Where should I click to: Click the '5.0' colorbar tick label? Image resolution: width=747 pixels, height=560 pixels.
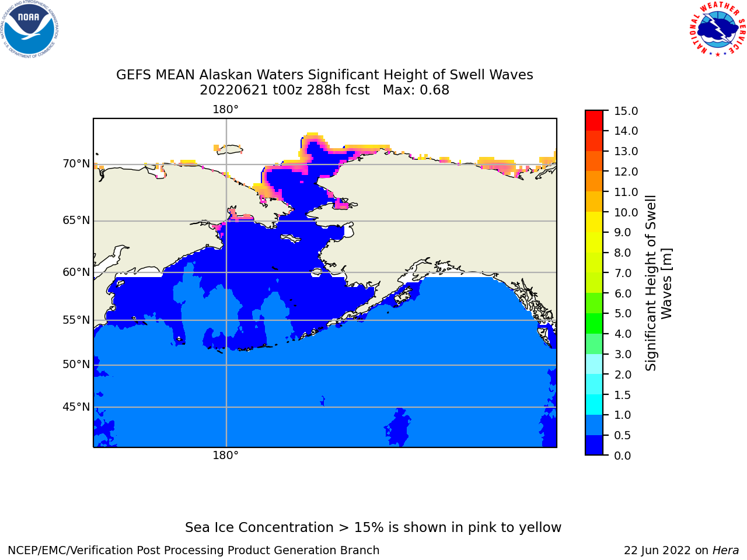pos(623,314)
